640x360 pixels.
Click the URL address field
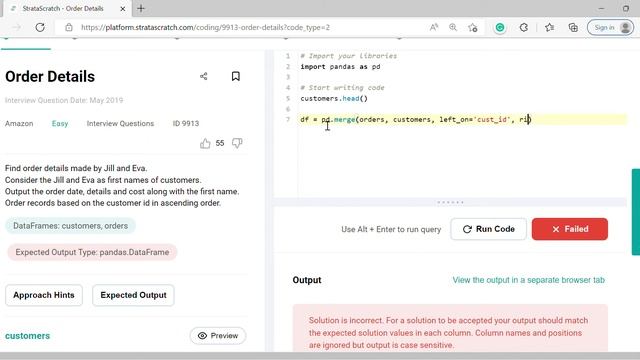[205, 27]
